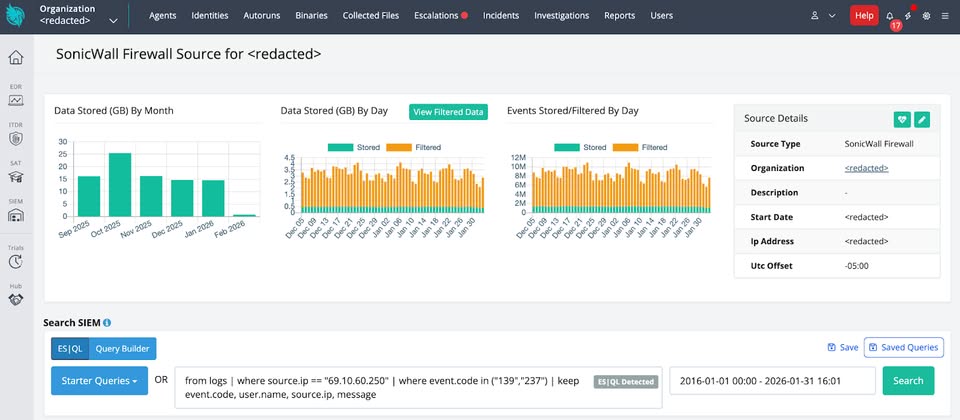Image resolution: width=960 pixels, height=420 pixels.
Task: Open the notifications bell with 17 alerts
Action: tap(890, 16)
